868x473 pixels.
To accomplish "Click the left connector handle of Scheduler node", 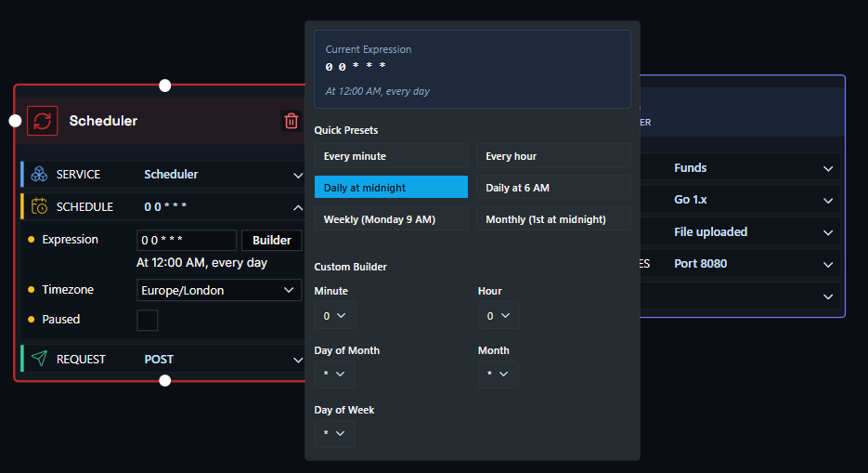I will (x=16, y=121).
